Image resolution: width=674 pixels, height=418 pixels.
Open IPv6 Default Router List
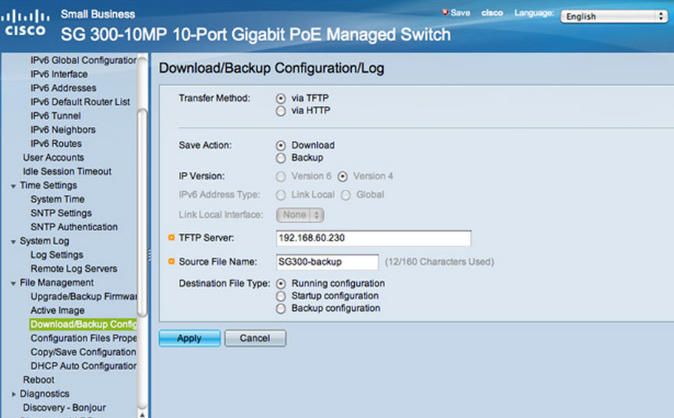coord(80,102)
